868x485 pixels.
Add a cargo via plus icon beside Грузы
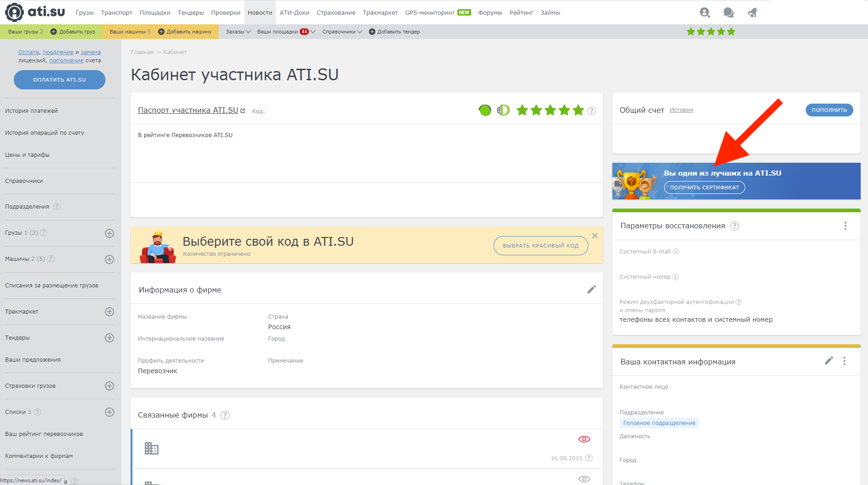click(110, 233)
